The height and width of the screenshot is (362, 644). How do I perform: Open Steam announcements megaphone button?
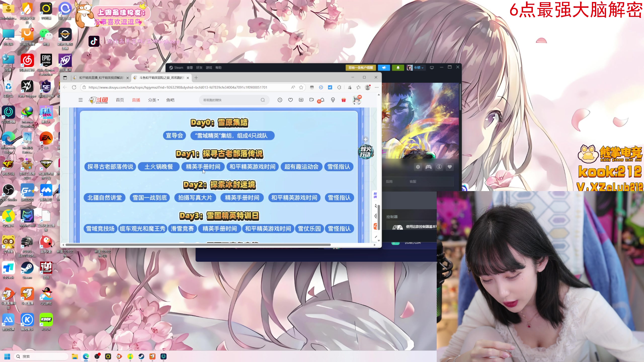point(384,68)
